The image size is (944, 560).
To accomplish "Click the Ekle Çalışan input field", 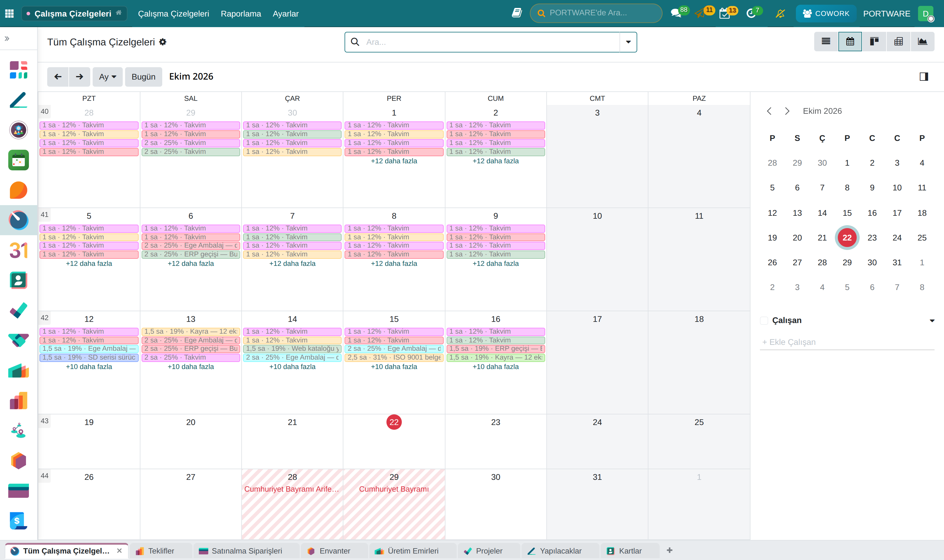I will [x=847, y=342].
